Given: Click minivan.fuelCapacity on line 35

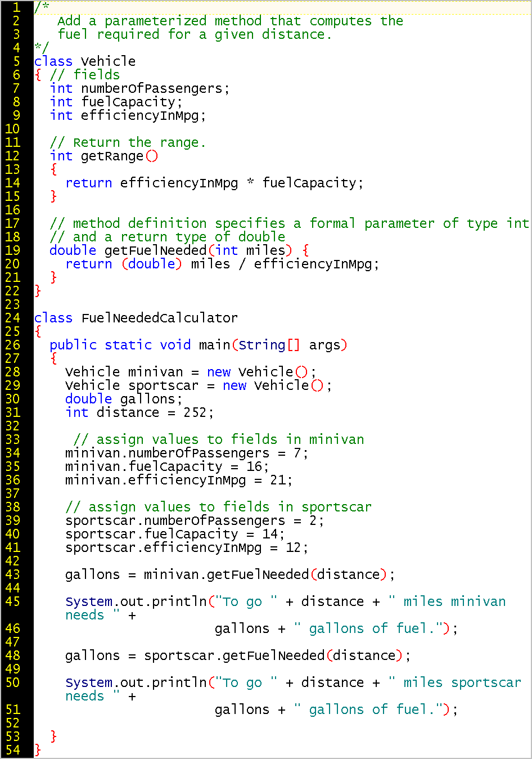Looking at the screenshot, I should [144, 466].
